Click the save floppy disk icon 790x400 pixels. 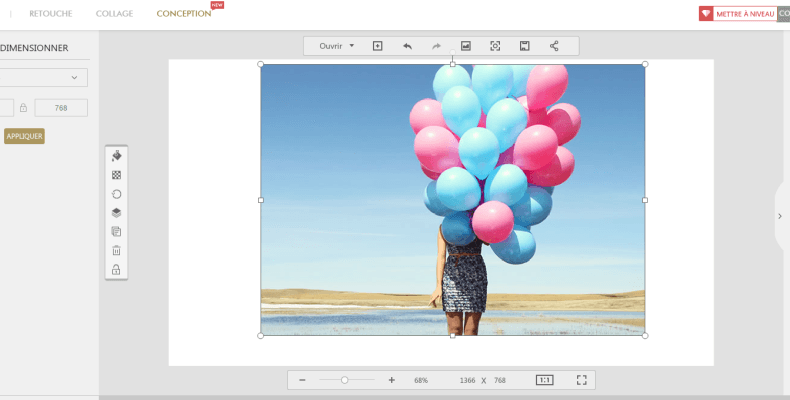click(x=524, y=46)
